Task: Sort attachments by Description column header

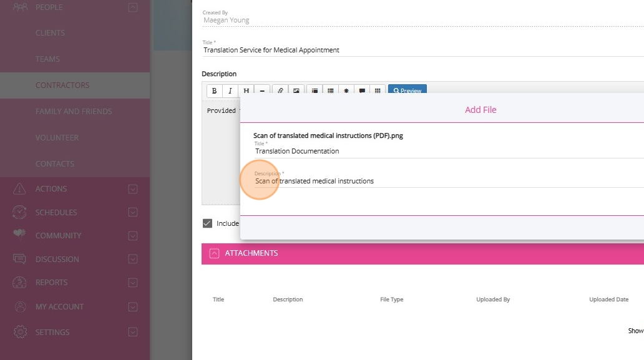Action: pos(288,299)
